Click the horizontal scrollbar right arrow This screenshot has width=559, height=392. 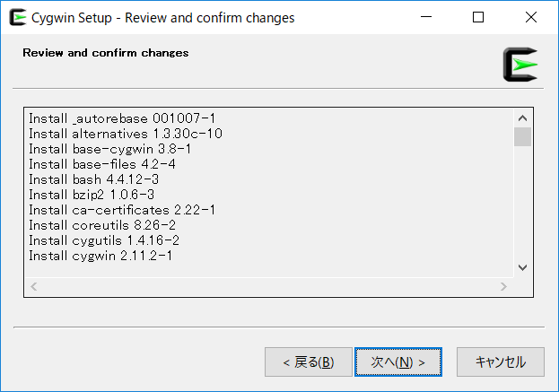pyautogui.click(x=503, y=286)
